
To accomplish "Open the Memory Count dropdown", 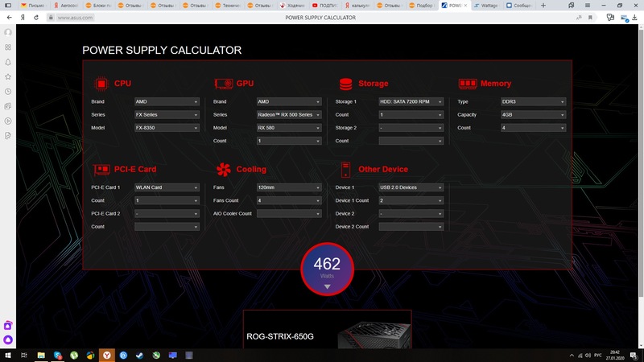I will (x=533, y=128).
